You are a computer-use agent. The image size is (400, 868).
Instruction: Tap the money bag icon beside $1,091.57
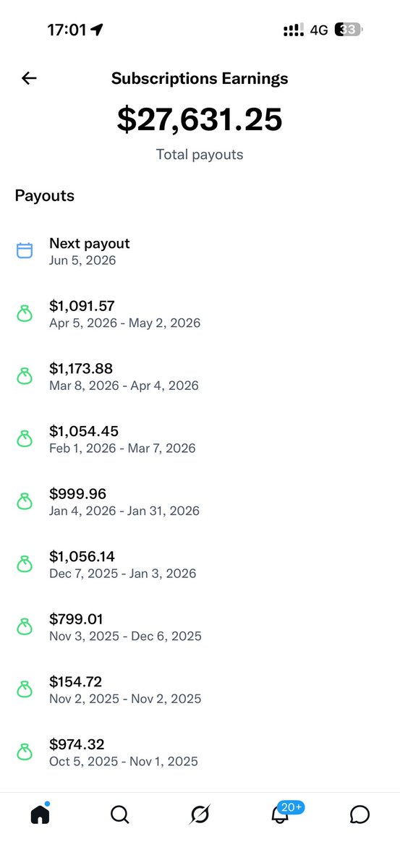click(25, 314)
